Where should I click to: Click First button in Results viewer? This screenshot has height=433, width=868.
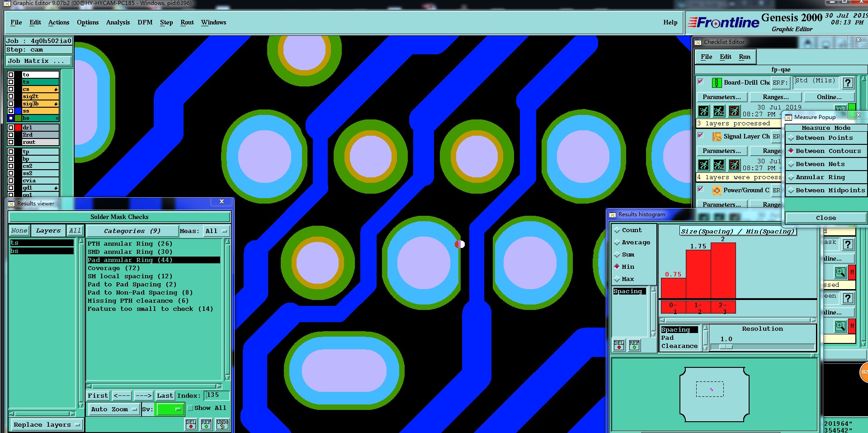pyautogui.click(x=98, y=396)
